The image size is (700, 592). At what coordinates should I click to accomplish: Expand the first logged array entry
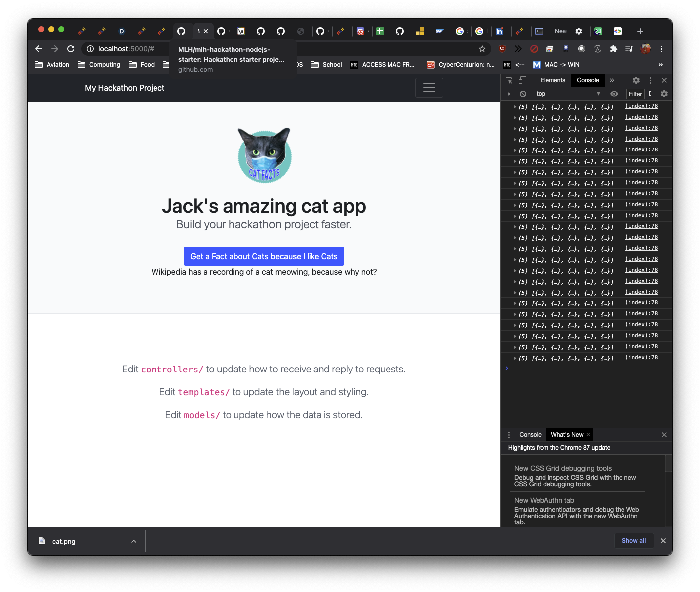click(x=515, y=106)
